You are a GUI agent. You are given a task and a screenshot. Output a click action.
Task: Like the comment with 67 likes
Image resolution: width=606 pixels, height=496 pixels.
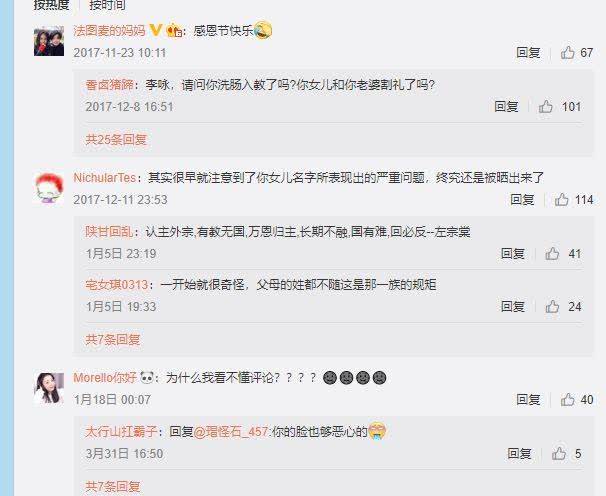[x=567, y=53]
